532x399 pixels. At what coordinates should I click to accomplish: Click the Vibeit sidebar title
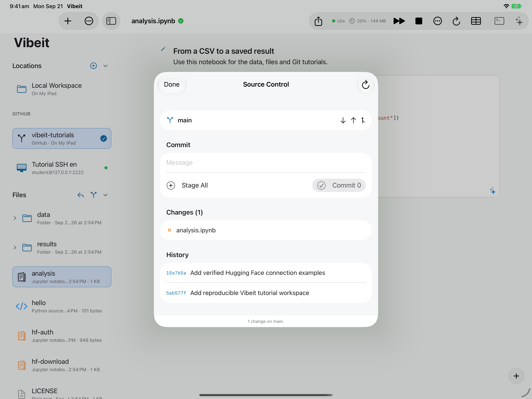(x=32, y=43)
